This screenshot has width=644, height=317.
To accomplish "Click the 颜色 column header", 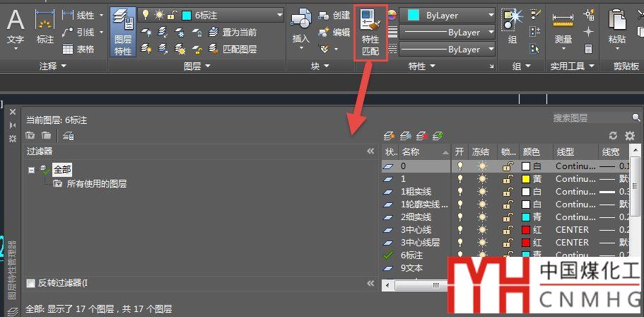I will [536, 151].
